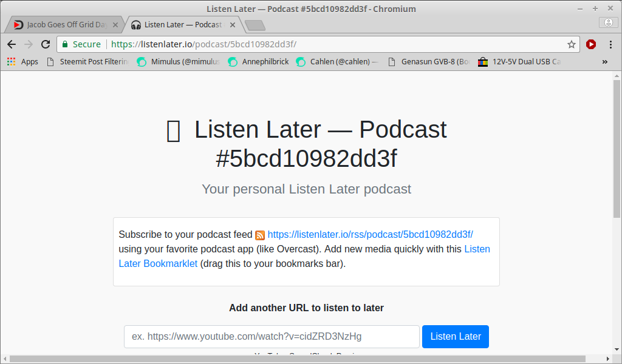This screenshot has width=622, height=364.
Task: Select the Listen Later — Podcast tab
Action: pos(178,24)
